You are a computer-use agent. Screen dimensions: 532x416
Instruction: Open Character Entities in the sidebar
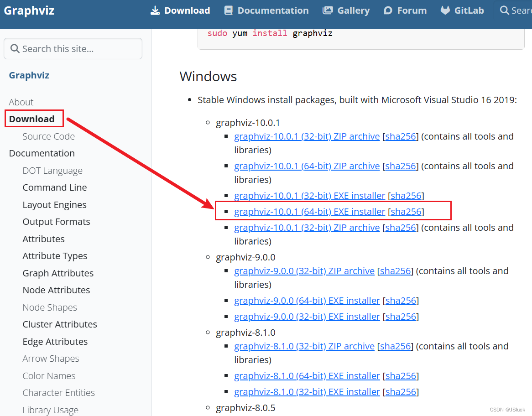tap(59, 393)
